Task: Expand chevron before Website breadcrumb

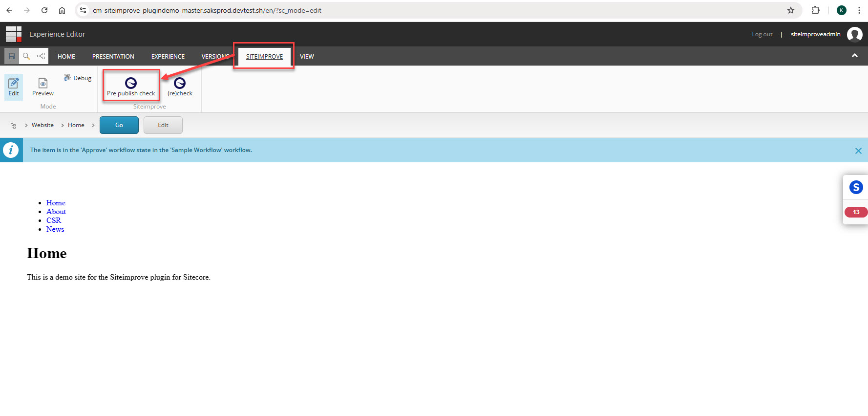Action: tap(26, 126)
